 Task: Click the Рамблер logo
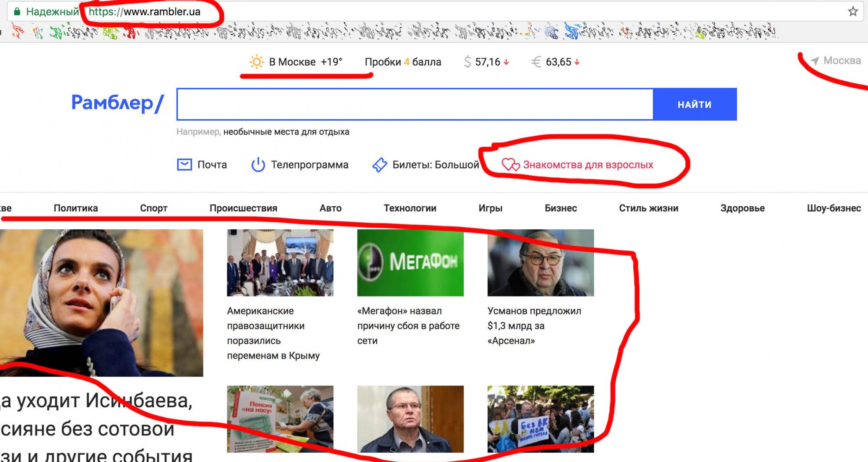(x=117, y=103)
